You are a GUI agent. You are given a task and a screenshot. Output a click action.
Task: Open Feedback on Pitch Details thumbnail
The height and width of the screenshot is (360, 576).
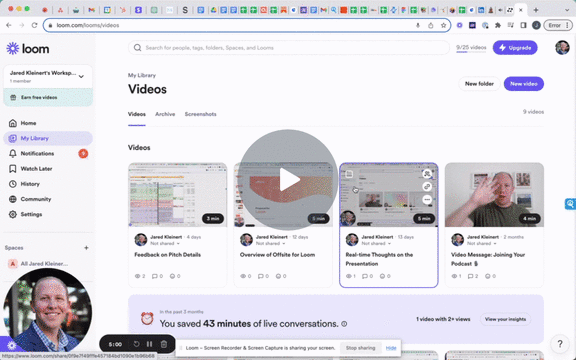click(x=178, y=195)
